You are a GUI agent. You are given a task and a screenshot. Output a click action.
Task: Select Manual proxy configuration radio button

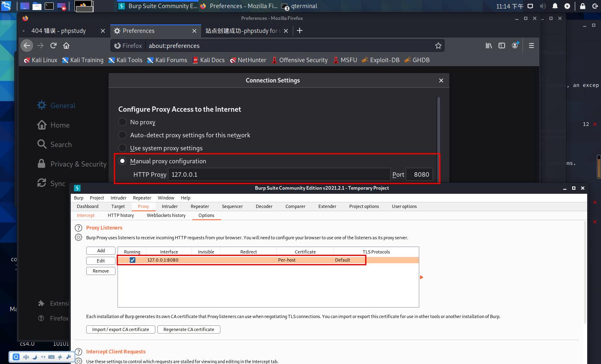tap(122, 161)
